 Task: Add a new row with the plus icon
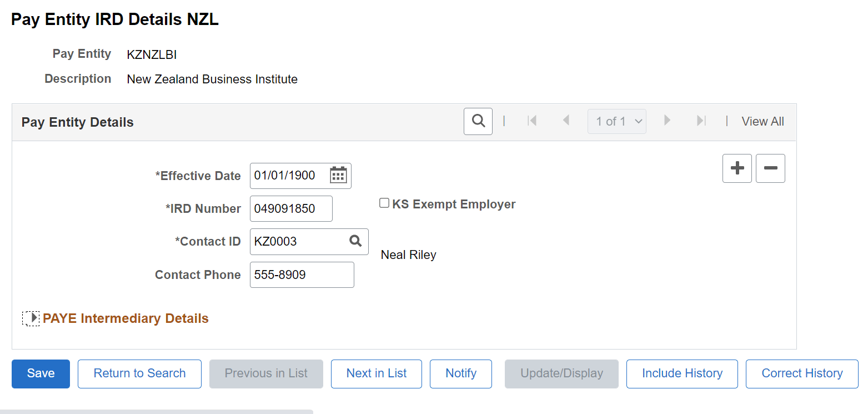[737, 168]
